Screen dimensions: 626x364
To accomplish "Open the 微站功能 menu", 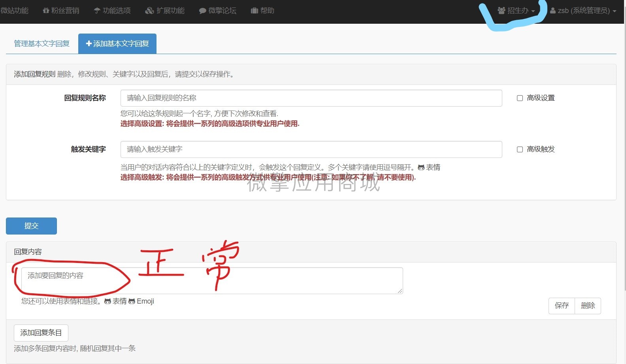I will pyautogui.click(x=14, y=11).
